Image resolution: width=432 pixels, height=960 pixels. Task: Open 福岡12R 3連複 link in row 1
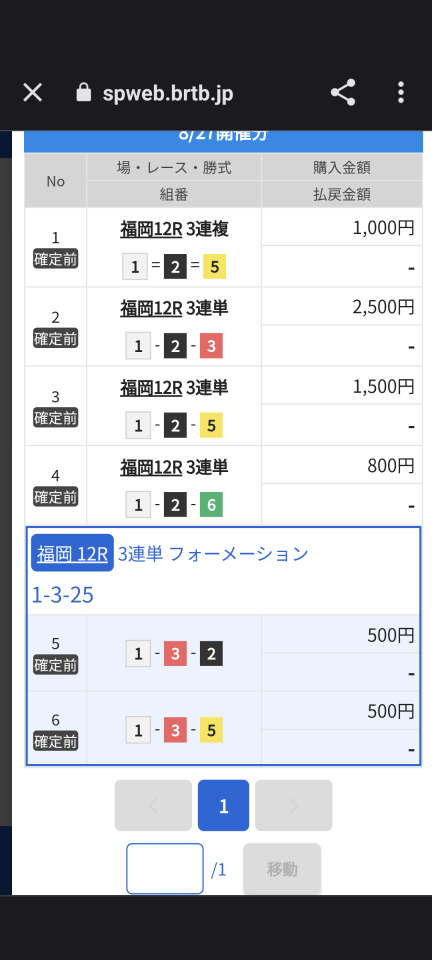point(151,229)
